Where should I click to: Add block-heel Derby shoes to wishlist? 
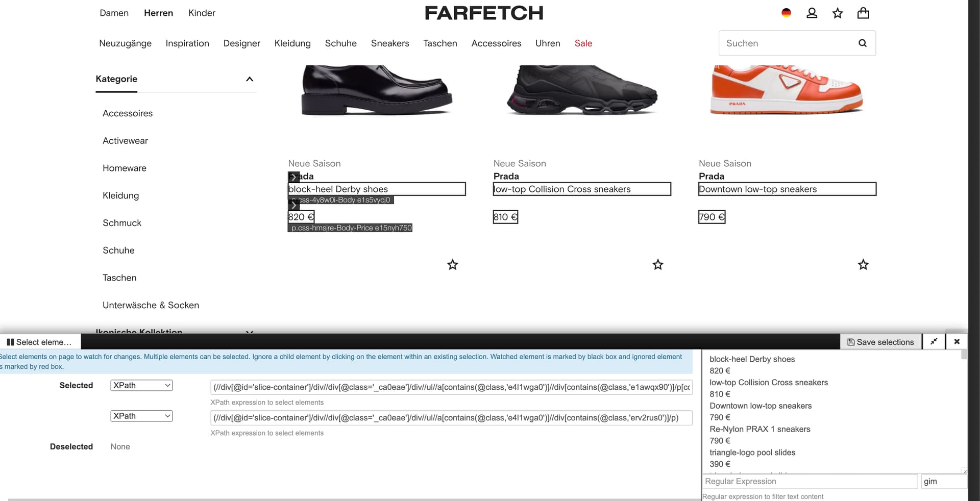453,264
